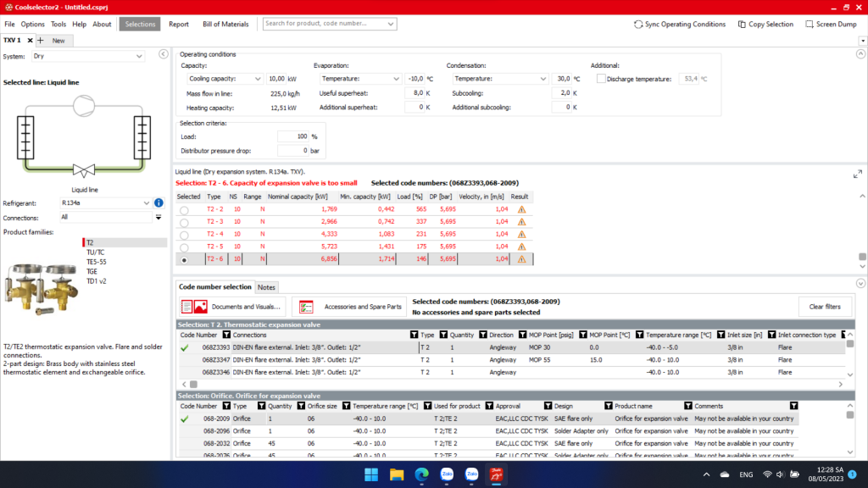
Task: Switch to the Notes tab
Action: pyautogui.click(x=266, y=287)
